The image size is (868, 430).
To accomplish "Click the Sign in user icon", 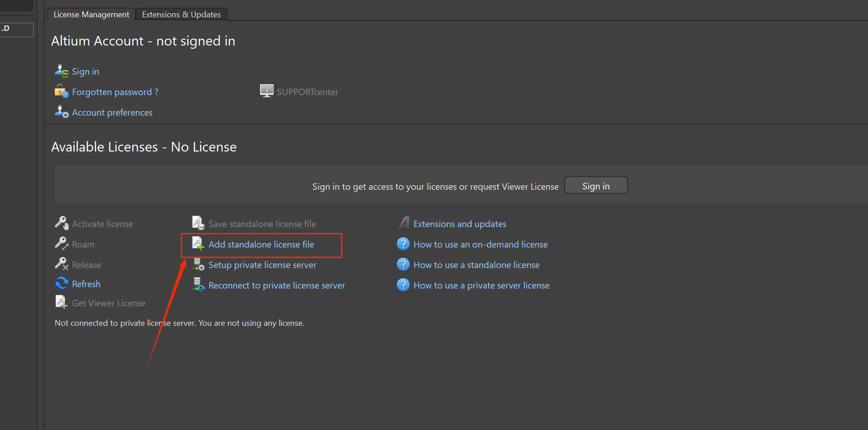I will pos(61,71).
